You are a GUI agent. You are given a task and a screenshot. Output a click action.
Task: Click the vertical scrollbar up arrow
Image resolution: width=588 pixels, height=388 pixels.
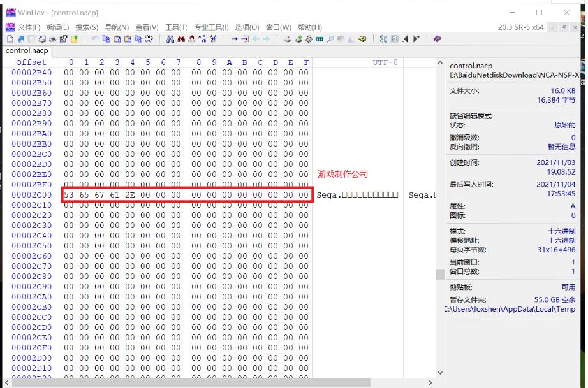tap(439, 63)
